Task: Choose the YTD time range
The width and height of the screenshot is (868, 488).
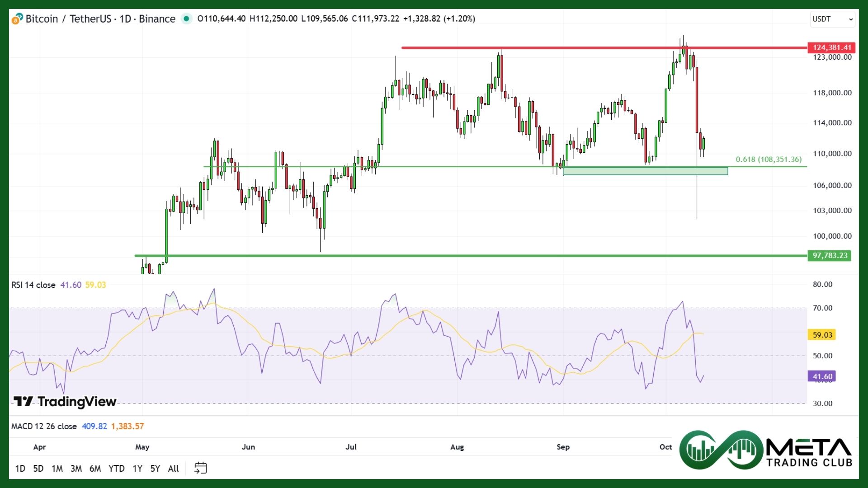Action: point(116,469)
